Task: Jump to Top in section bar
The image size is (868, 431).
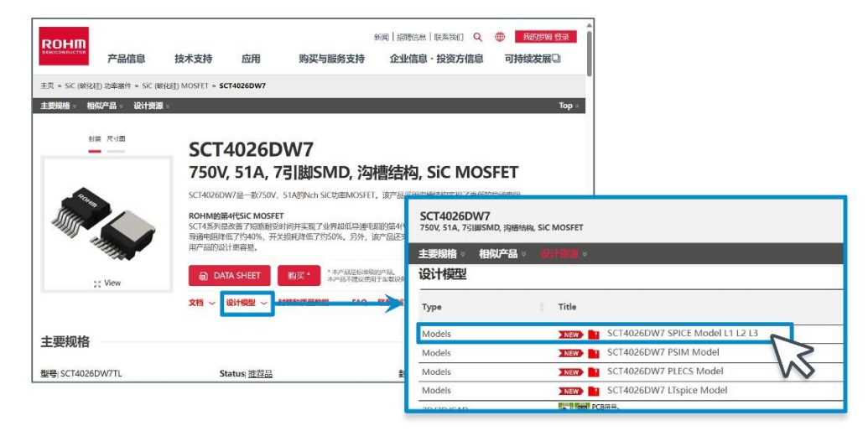Action: 569,106
